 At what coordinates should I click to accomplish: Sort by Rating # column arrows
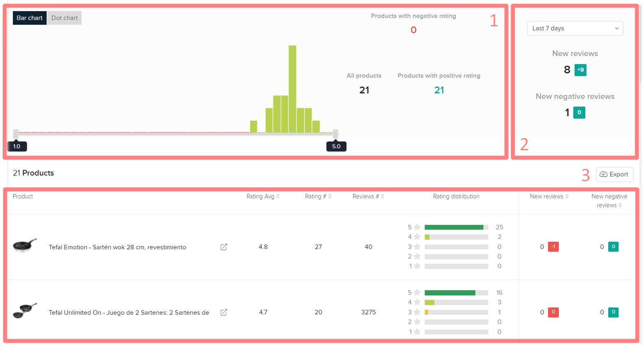tap(330, 197)
